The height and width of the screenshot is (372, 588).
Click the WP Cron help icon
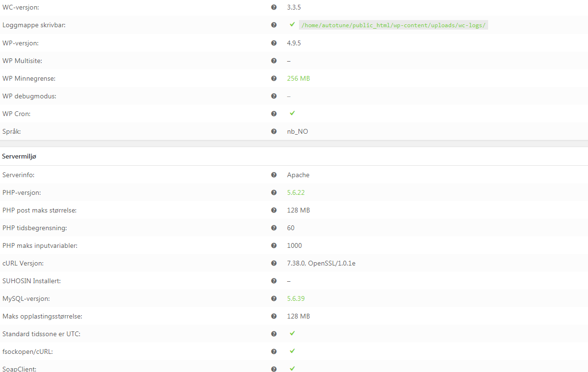point(274,114)
